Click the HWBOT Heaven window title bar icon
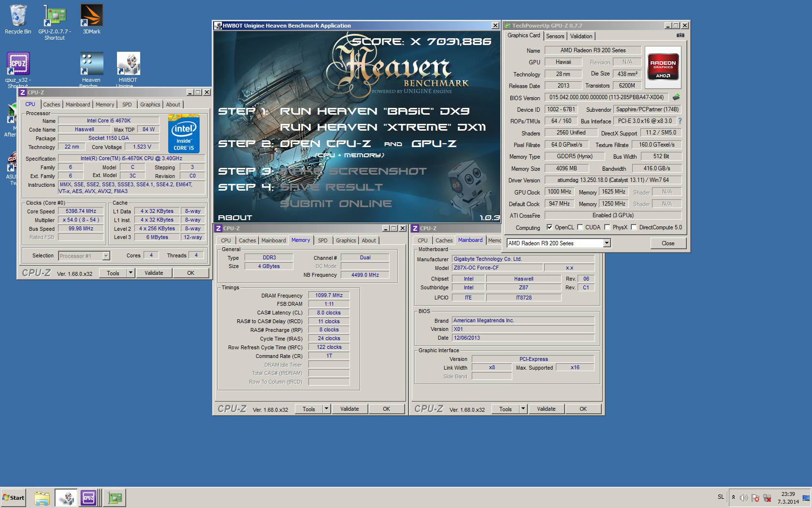This screenshot has width=812, height=508. [x=218, y=26]
